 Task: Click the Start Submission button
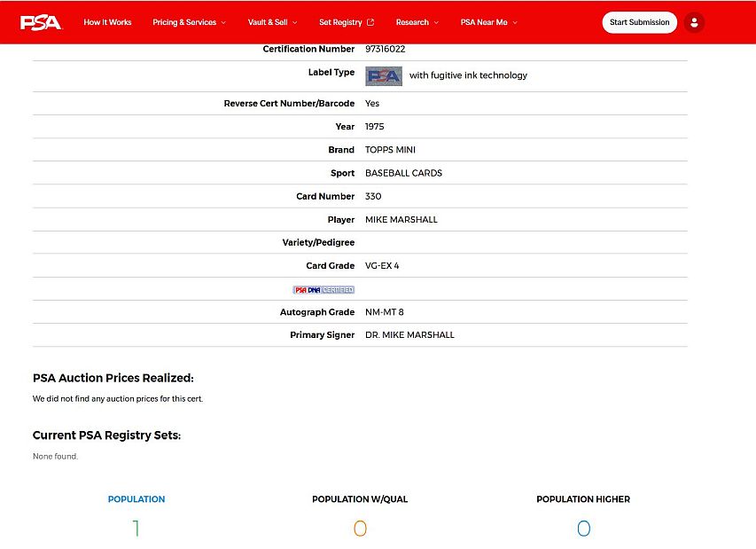(x=639, y=22)
